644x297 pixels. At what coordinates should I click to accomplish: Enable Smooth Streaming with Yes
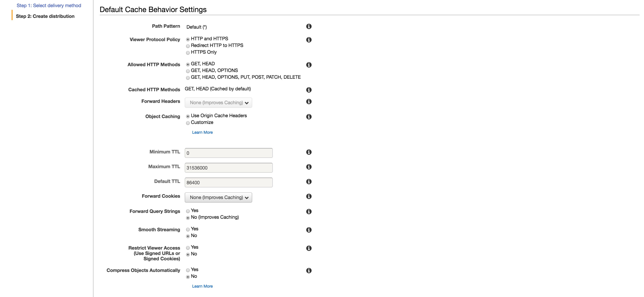[188, 229]
